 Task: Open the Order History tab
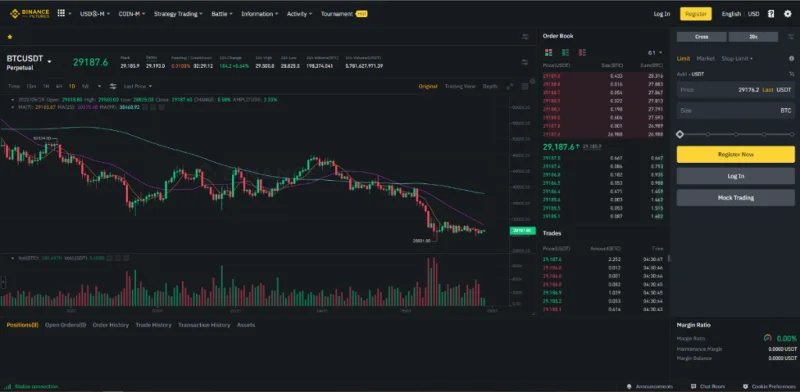coord(111,325)
